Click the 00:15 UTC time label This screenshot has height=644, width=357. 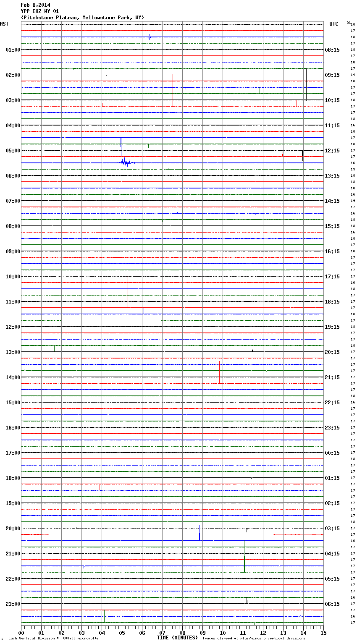click(332, 453)
